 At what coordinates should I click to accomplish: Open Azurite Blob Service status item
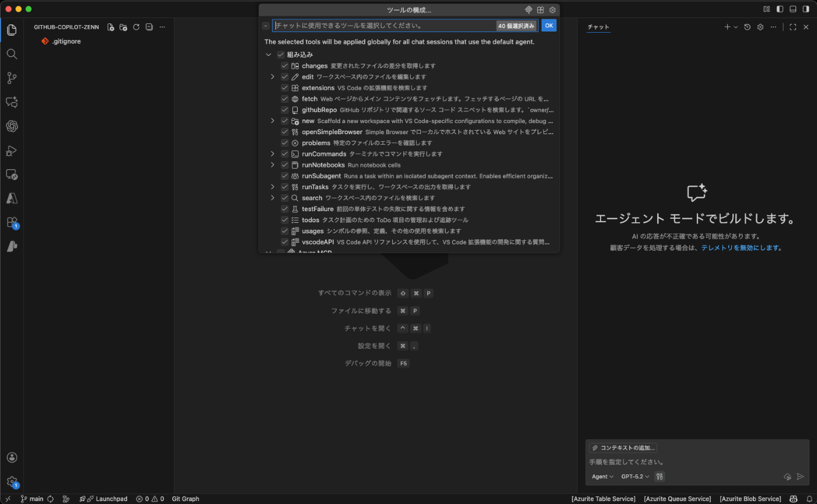(x=750, y=499)
